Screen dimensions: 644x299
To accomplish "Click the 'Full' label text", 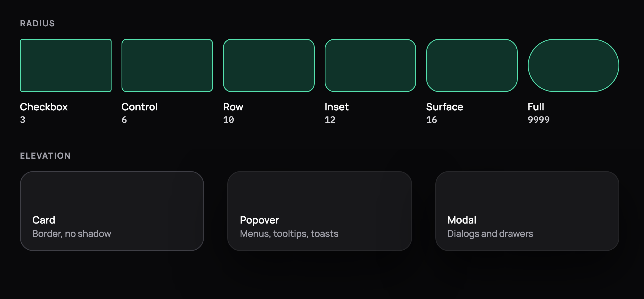I will coord(536,107).
